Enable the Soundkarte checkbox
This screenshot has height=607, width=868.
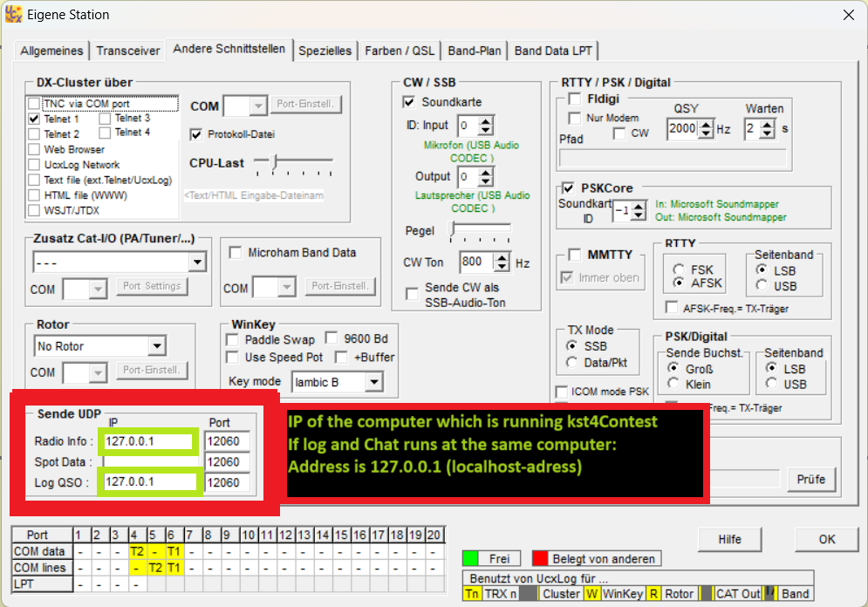409,102
